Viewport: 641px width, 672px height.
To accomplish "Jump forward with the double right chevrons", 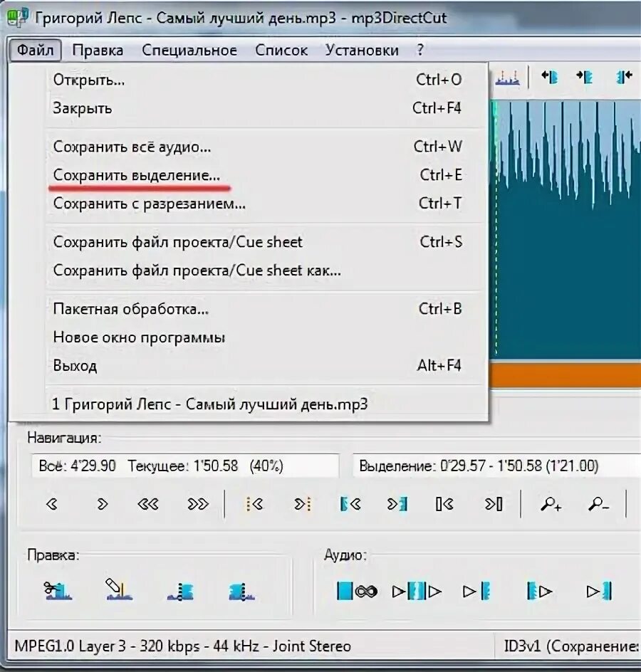I will [x=198, y=504].
